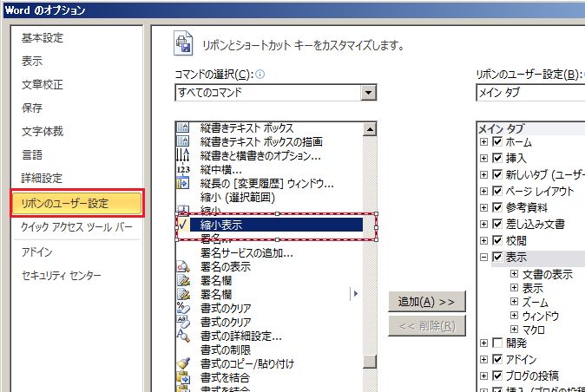Viewport: 585px width, 392px height.
Task: Toggle the アドイン checkbox in ribbon tree
Action: [497, 359]
